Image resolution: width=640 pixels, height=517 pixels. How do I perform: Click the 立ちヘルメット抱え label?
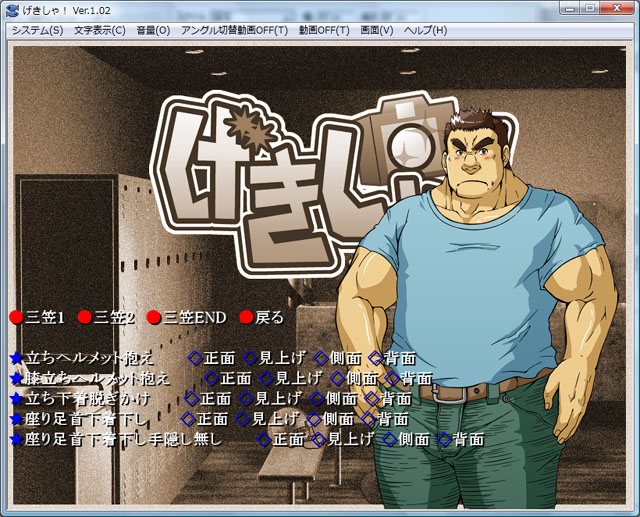[82, 358]
